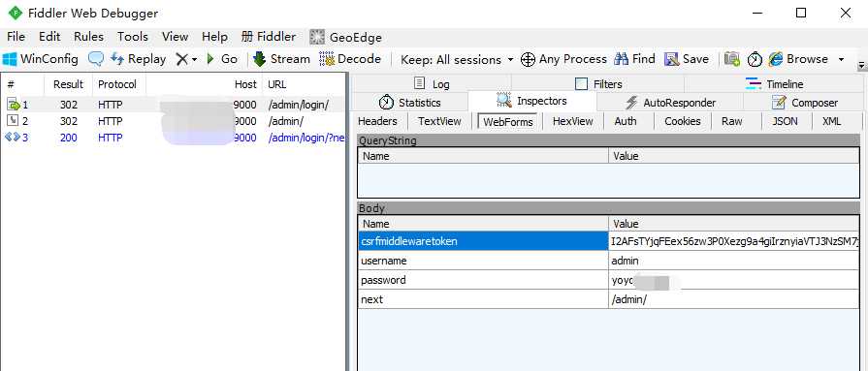This screenshot has height=371, width=868.
Task: Toggle Stream mode
Action: (x=281, y=59)
